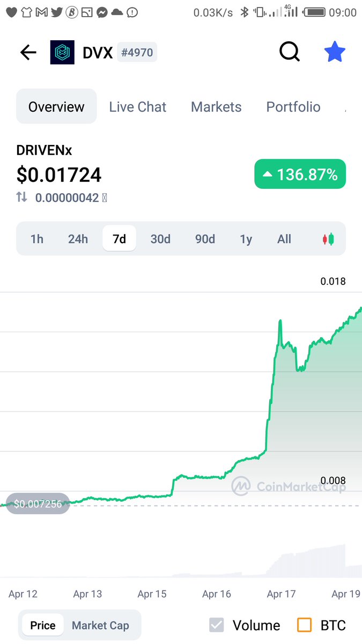
Task: Select the 30d time range
Action: tap(160, 239)
